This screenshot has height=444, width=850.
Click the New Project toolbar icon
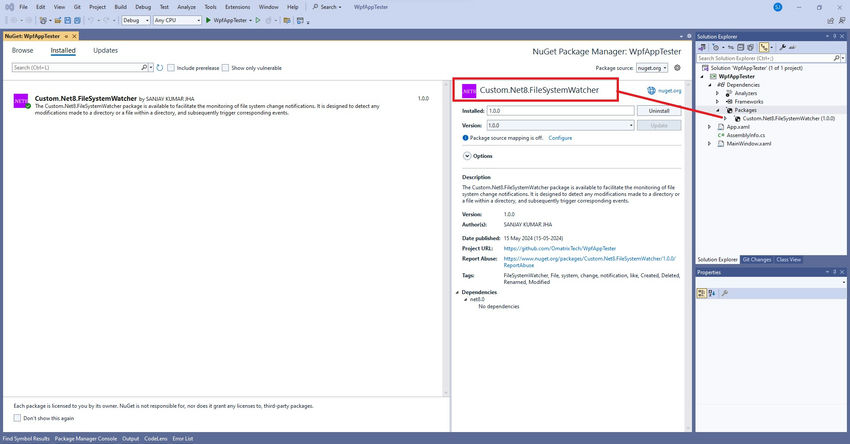pos(43,21)
